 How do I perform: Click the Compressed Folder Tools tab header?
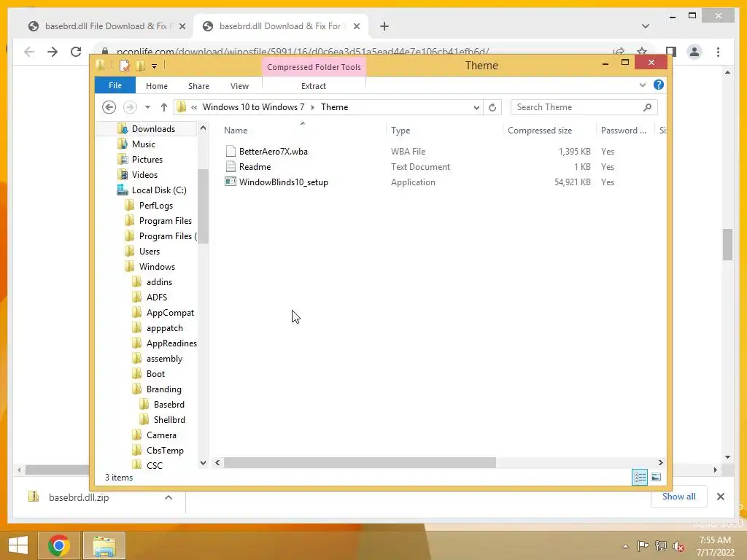314,67
